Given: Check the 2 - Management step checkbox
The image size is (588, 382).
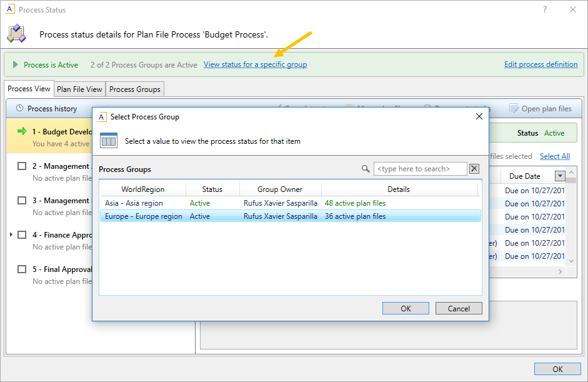Looking at the screenshot, I should [22, 166].
